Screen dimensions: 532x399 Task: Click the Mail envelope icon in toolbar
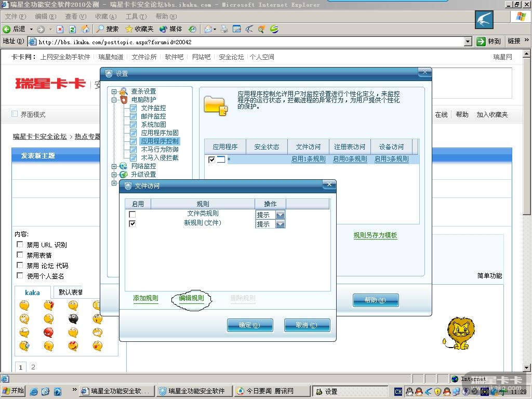tap(208, 29)
